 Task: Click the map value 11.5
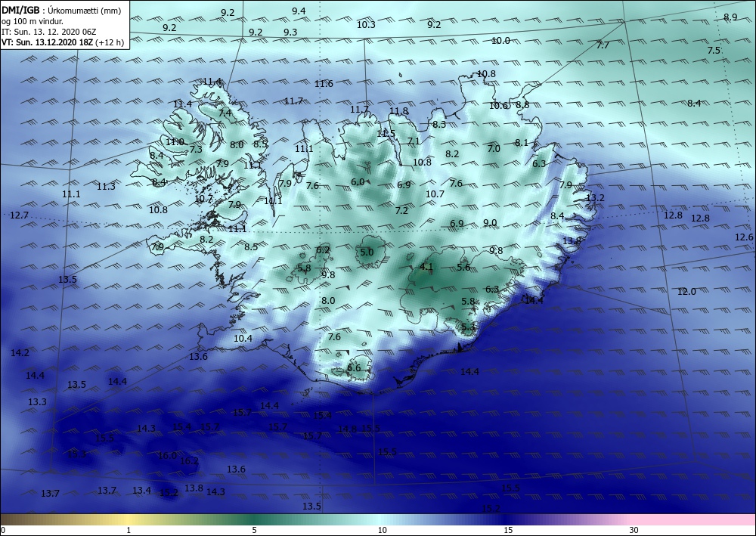click(x=386, y=134)
